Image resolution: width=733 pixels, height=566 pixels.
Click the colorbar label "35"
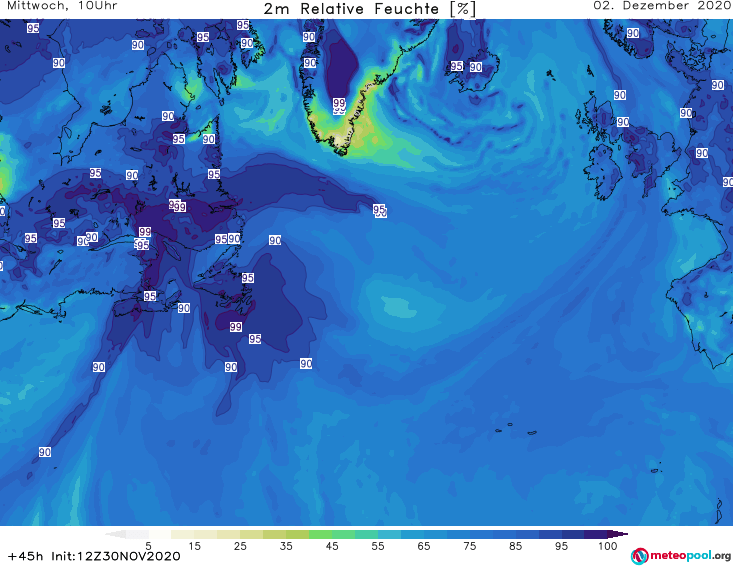pos(286,546)
